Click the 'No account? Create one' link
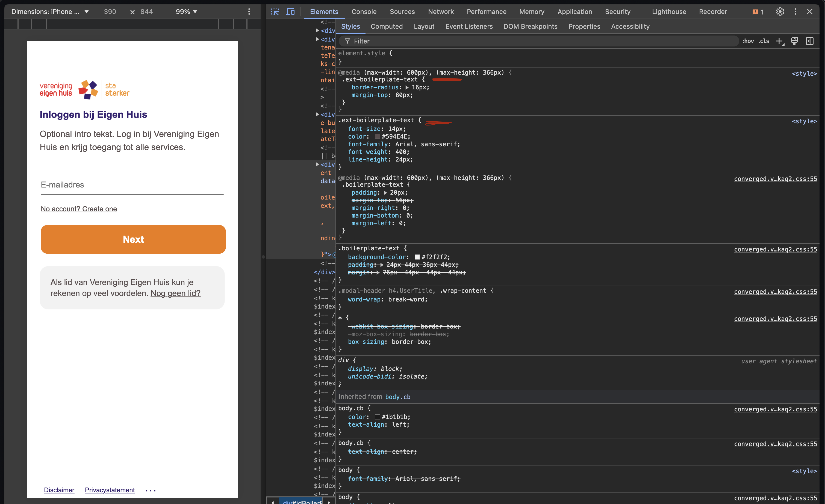The width and height of the screenshot is (825, 504). 79,209
